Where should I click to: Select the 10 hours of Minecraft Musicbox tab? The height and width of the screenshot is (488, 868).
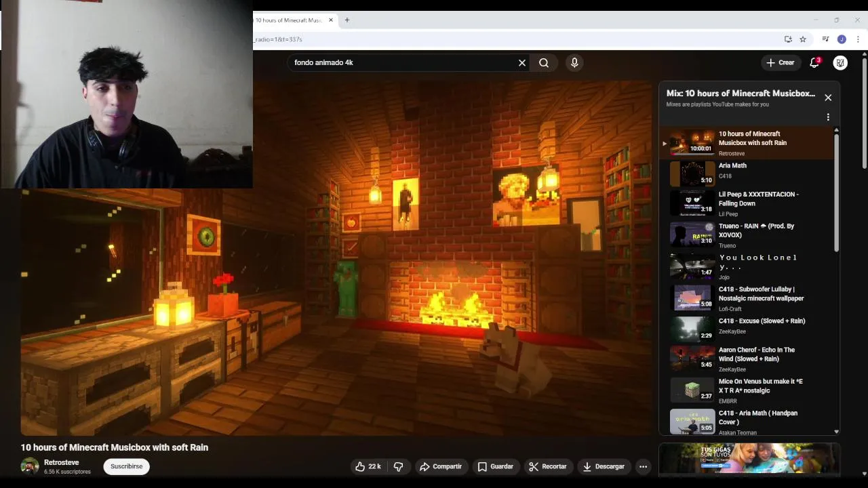pyautogui.click(x=289, y=20)
